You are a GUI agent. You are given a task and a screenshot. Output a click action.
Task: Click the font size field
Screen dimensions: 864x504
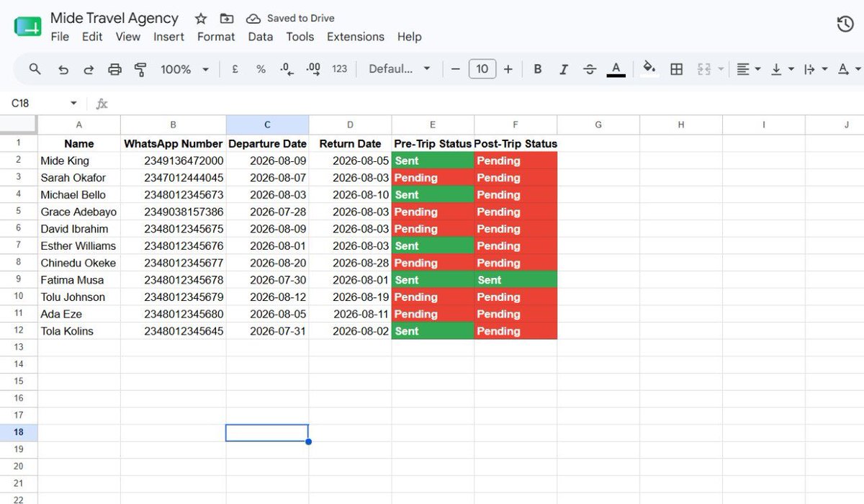pos(482,69)
